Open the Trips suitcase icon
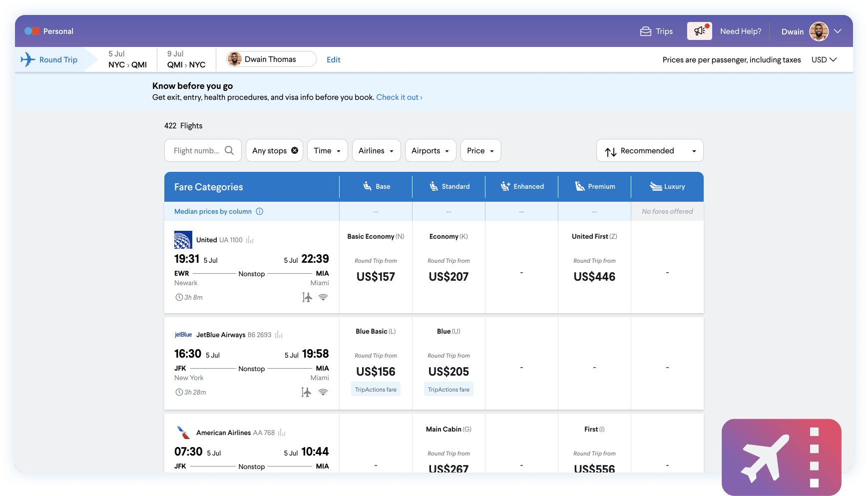Image resolution: width=868 pixels, height=496 pixels. (x=646, y=31)
